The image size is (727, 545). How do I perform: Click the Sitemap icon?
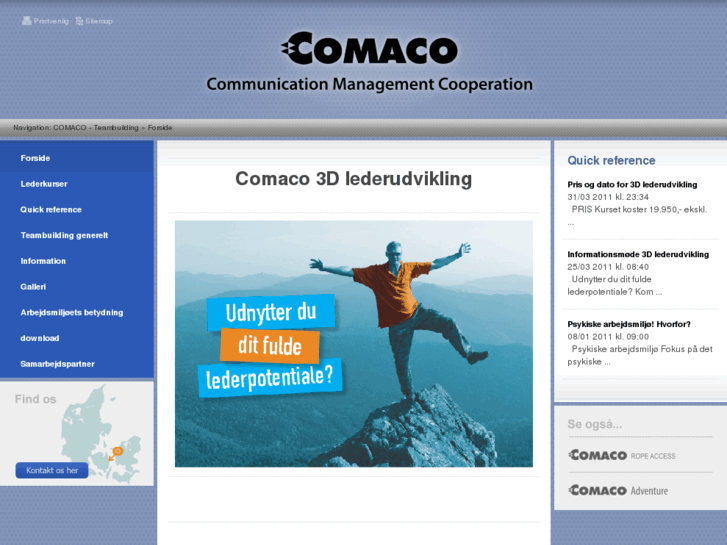(79, 21)
